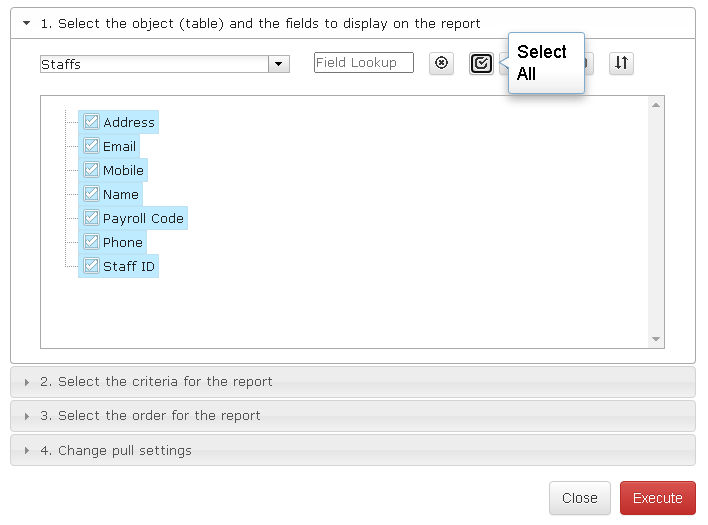Click the field list scroll-down arrow
708x525 pixels.
pyautogui.click(x=656, y=339)
